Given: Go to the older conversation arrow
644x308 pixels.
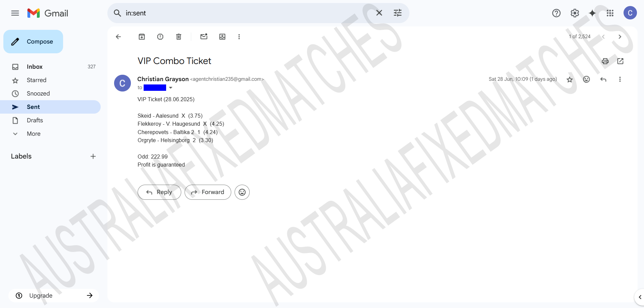Looking at the screenshot, I should point(620,37).
